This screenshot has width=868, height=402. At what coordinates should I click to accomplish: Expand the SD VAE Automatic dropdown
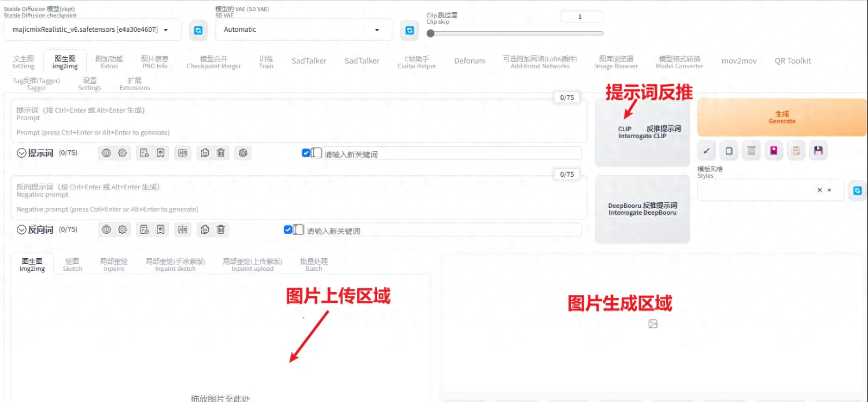pyautogui.click(x=303, y=29)
